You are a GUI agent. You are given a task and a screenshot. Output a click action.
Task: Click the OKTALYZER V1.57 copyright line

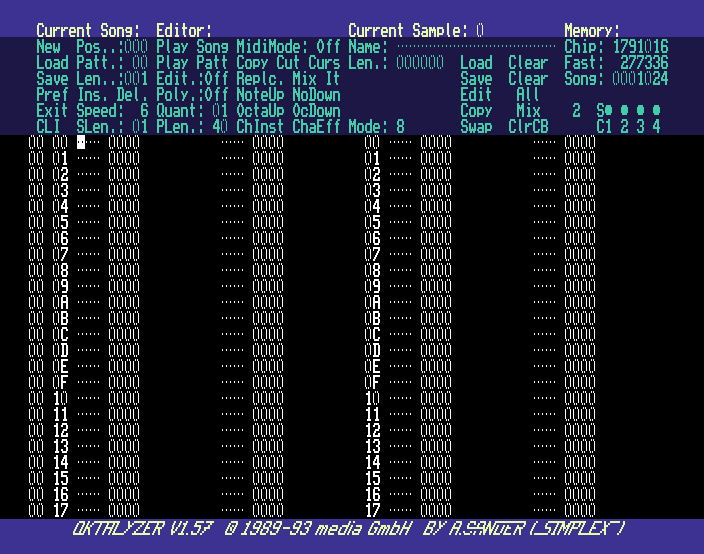click(x=348, y=529)
